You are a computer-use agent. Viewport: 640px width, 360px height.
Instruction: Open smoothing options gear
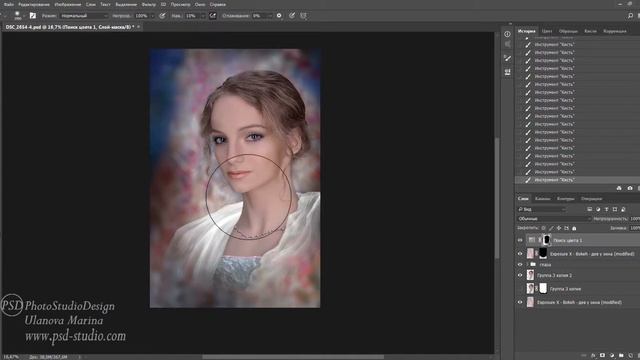[279, 16]
